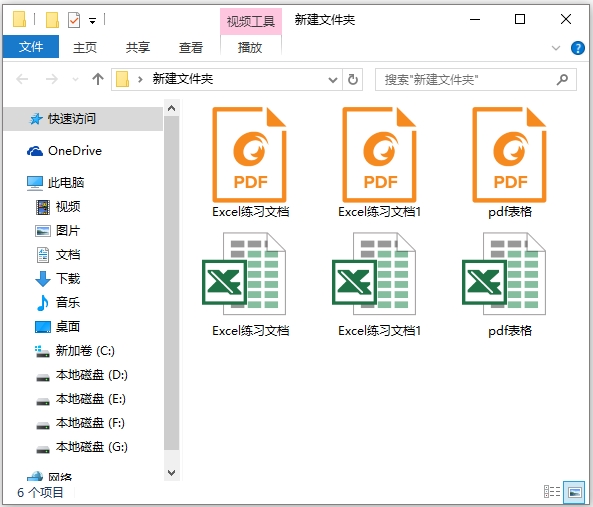This screenshot has height=507, width=593.
Task: Select the pdf表格 PDF file icon
Action: pyautogui.click(x=509, y=155)
